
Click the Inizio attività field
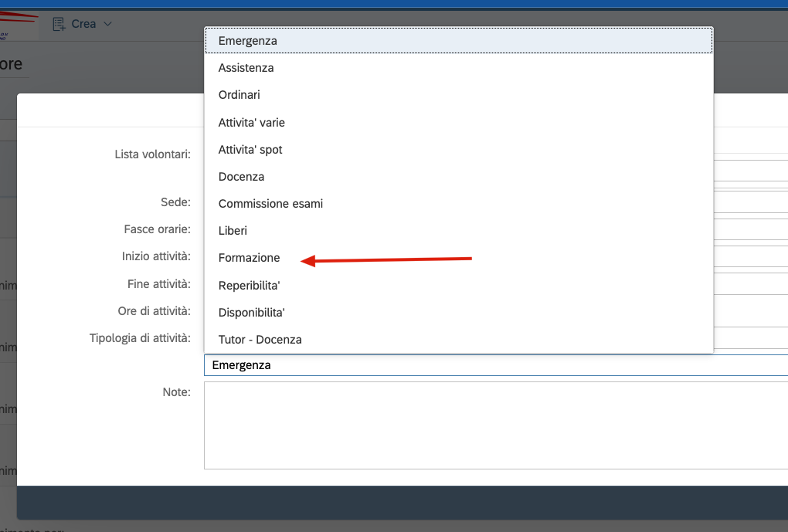(x=749, y=256)
